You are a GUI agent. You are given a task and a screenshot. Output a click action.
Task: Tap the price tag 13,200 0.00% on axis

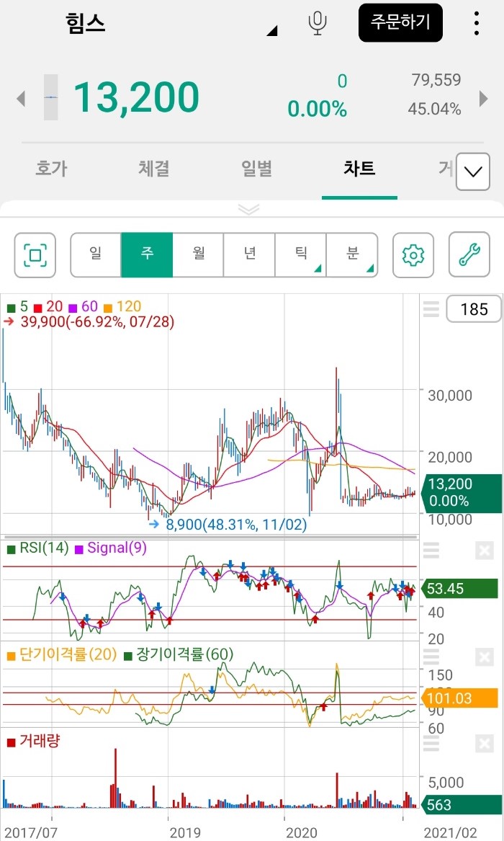[462, 493]
